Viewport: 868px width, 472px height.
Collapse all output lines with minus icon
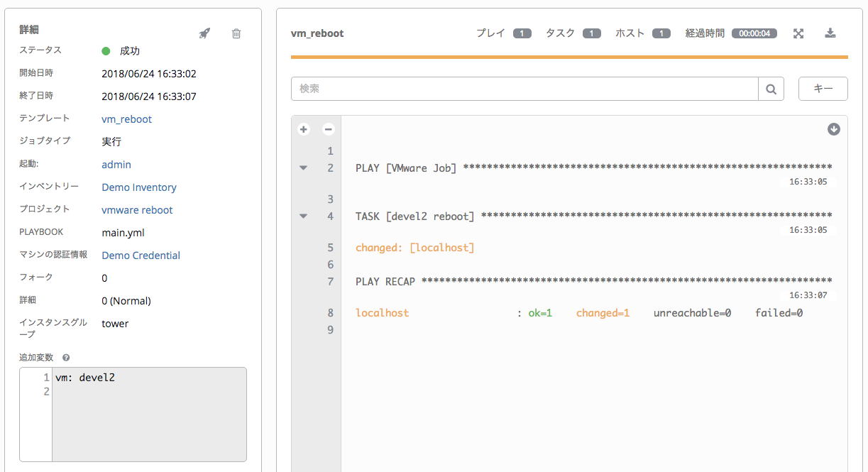point(328,129)
